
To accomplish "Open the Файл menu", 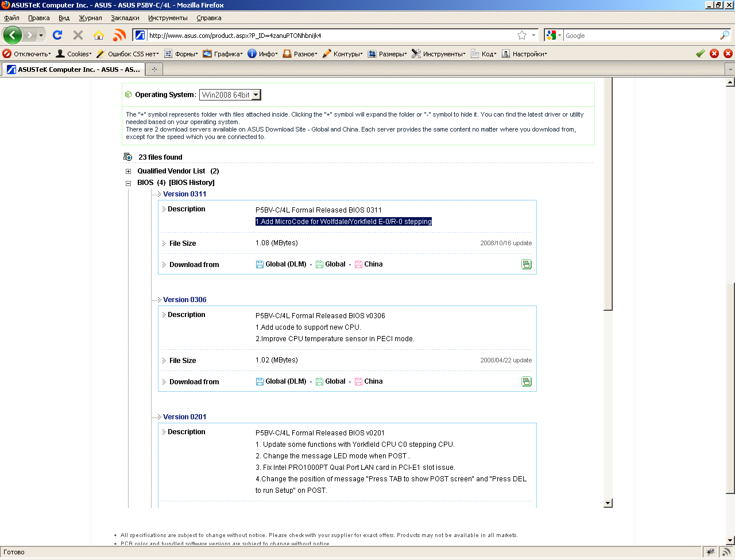I will 11,18.
